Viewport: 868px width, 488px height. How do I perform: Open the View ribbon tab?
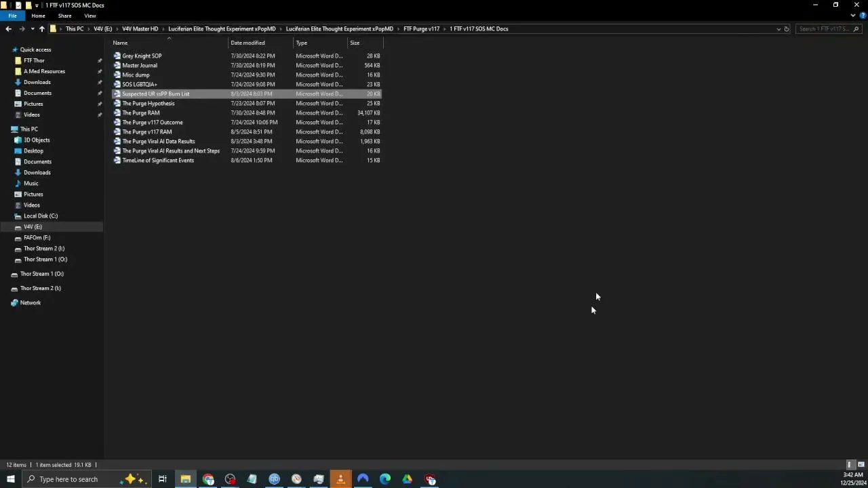point(90,16)
